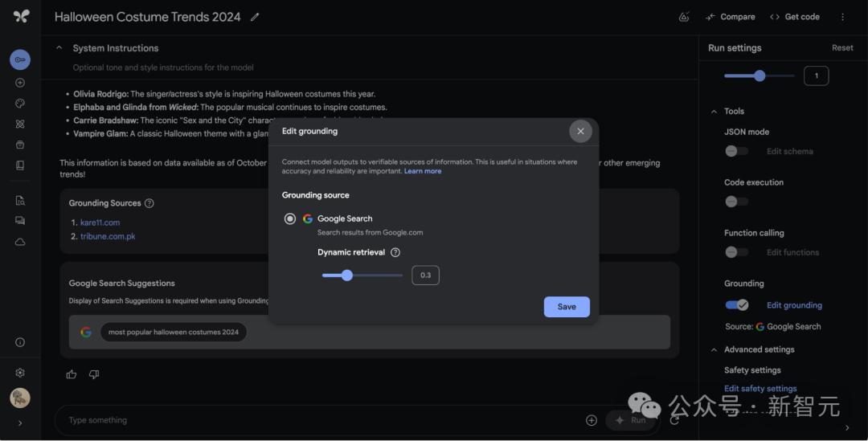The width and height of the screenshot is (868, 441).
Task: Select the Google Search radio button
Action: 290,218
